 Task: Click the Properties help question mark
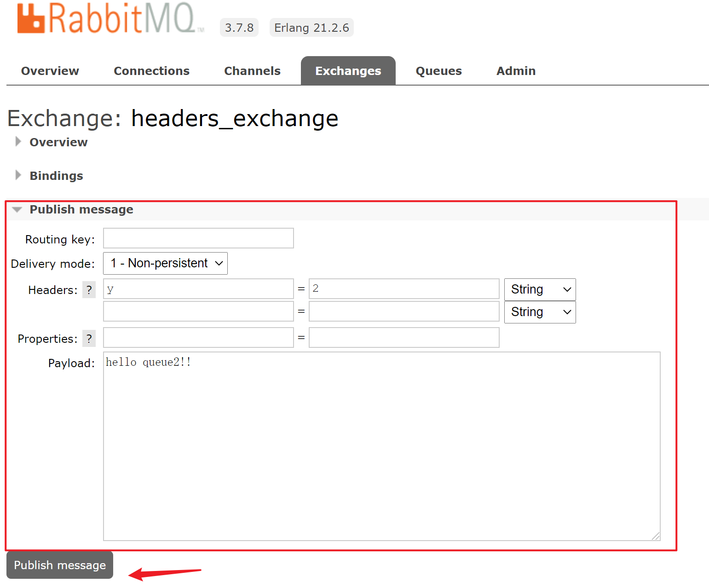coord(89,339)
